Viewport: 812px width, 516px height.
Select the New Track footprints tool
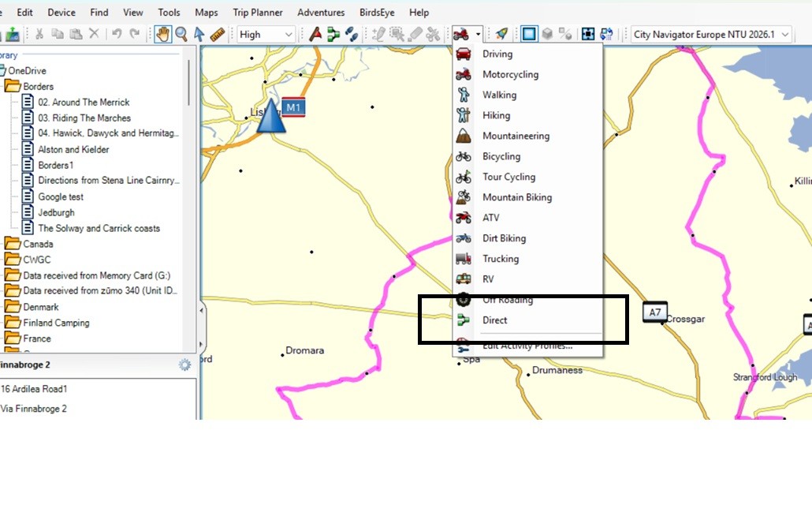pyautogui.click(x=352, y=34)
